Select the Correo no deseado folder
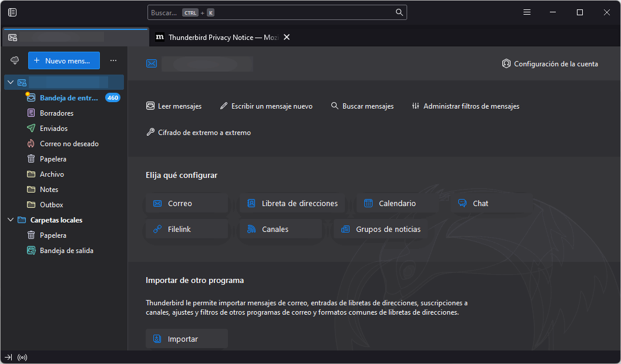Screen dimensions: 621x364 [x=69, y=144]
